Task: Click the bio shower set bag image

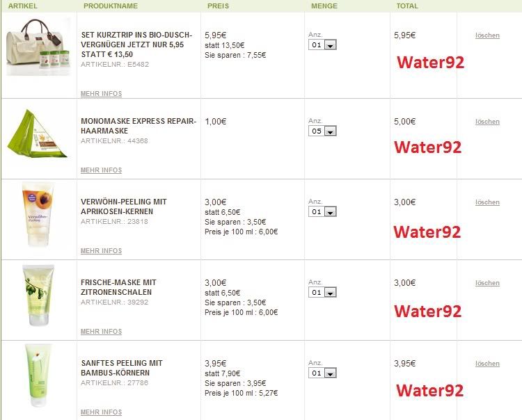Action: [38, 47]
